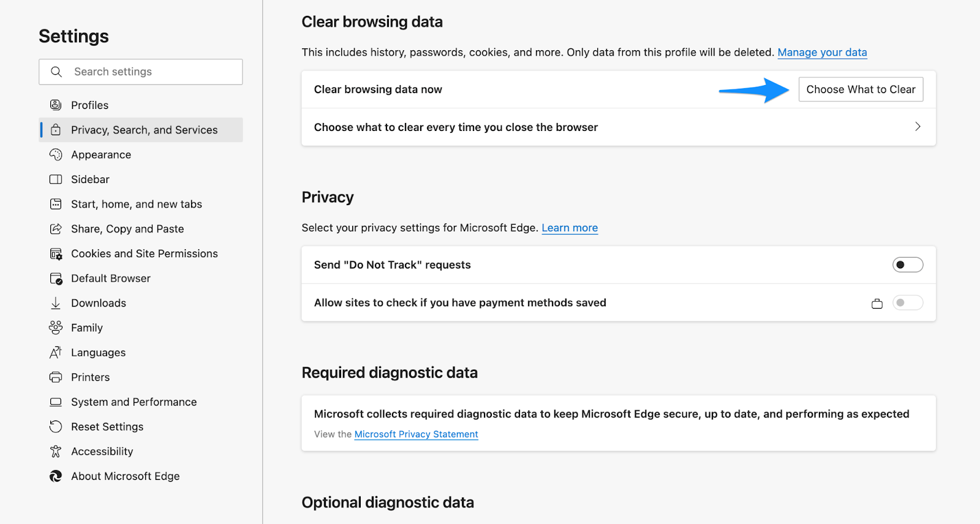This screenshot has width=980, height=524.
Task: Open Cookies and Site Permissions
Action: pos(141,253)
